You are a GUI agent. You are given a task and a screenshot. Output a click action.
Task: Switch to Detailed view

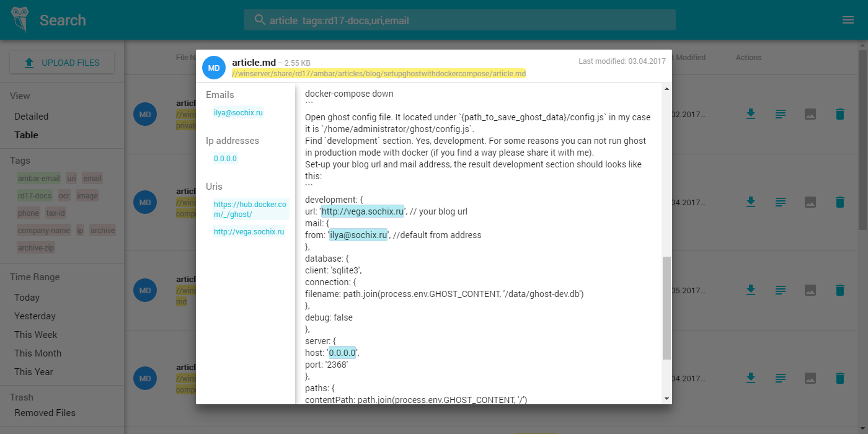point(32,117)
